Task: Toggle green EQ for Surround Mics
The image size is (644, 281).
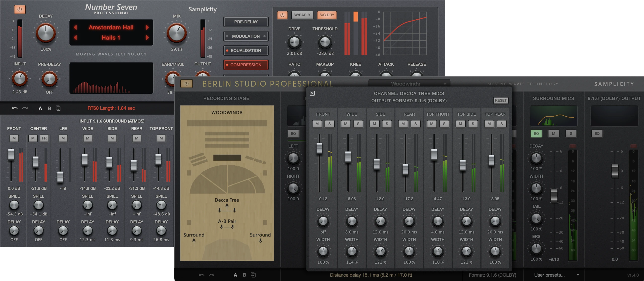Action: pyautogui.click(x=536, y=133)
